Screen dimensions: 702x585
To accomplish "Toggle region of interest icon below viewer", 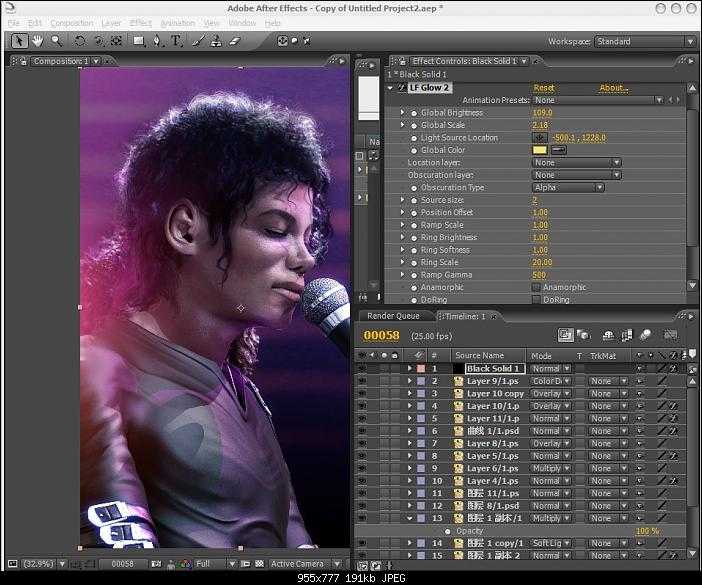I will click(x=245, y=564).
